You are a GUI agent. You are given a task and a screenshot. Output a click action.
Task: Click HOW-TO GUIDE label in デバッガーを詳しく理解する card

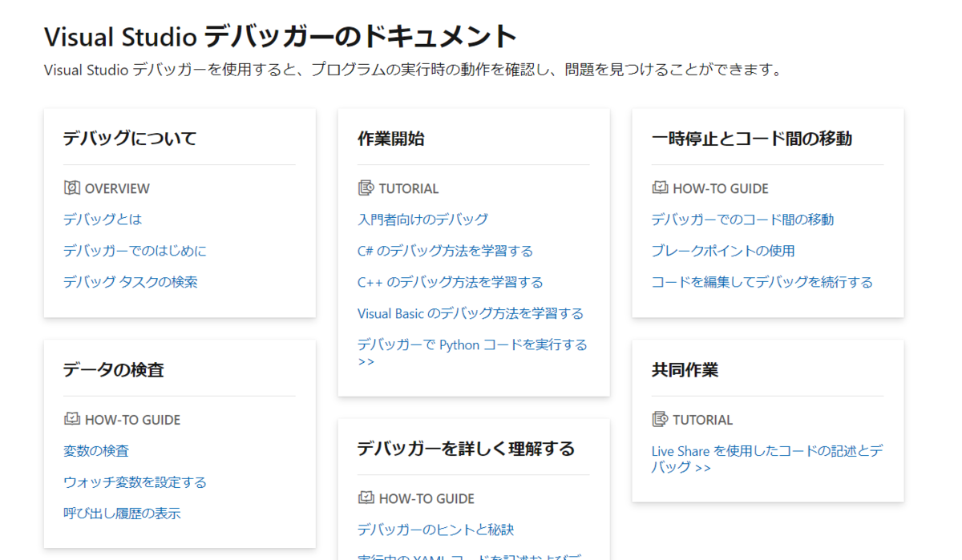click(x=426, y=498)
